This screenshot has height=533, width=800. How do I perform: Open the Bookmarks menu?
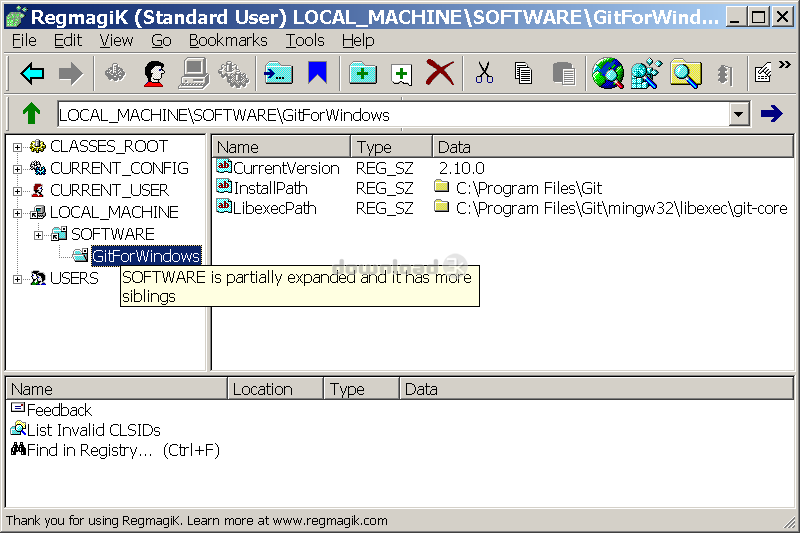[228, 40]
